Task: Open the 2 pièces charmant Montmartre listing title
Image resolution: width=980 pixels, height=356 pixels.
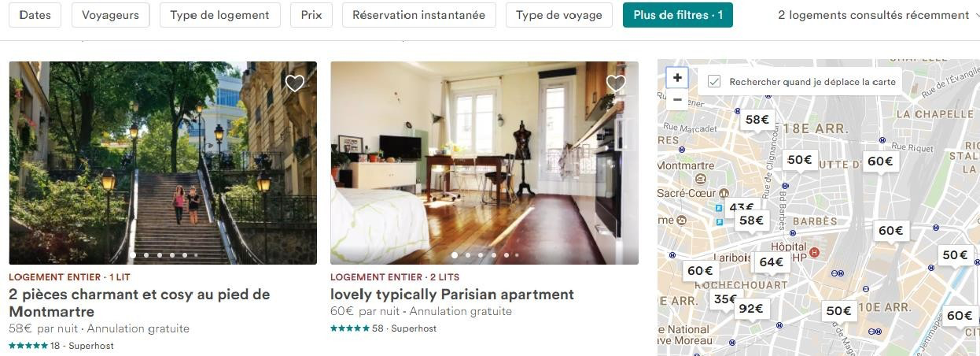Action: [x=139, y=302]
